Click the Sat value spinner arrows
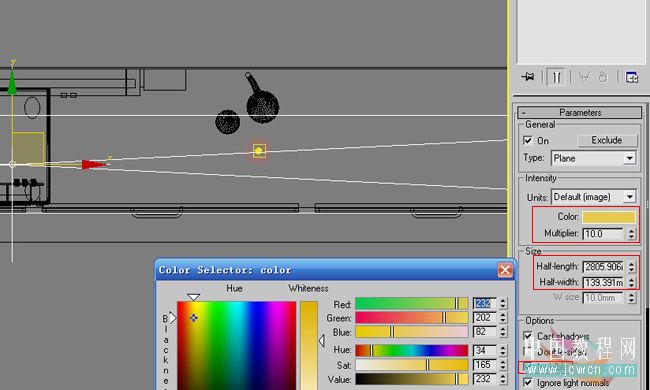The width and height of the screenshot is (650, 390). (x=503, y=365)
